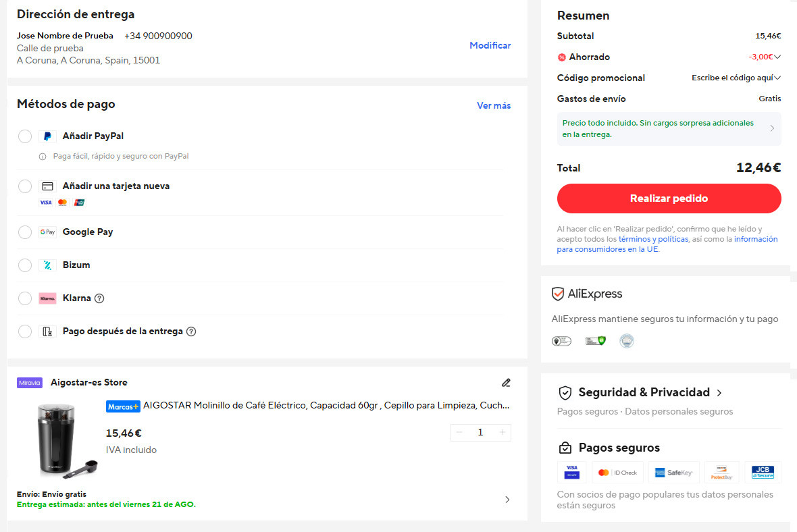
Task: Open Aigostar-es Store link
Action: (x=89, y=383)
